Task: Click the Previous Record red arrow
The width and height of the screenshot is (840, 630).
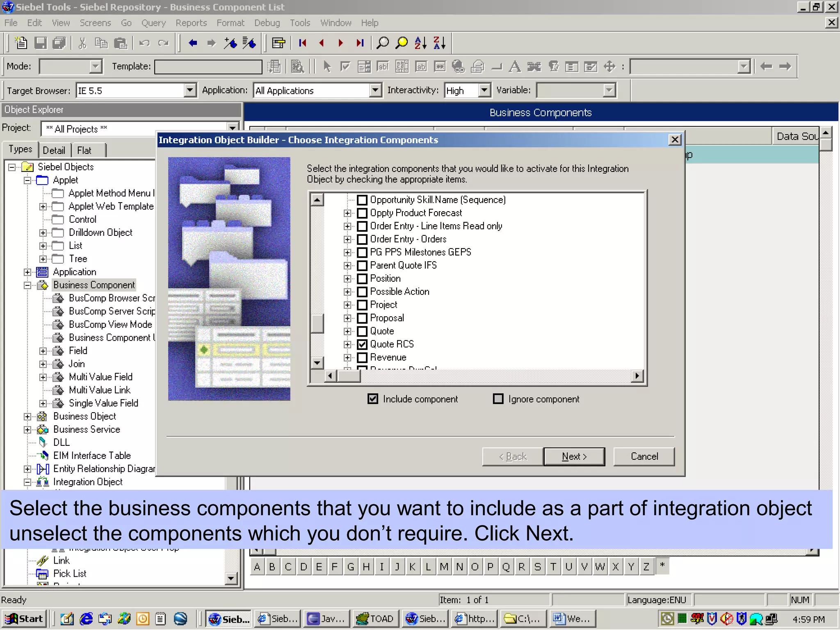Action: [322, 43]
